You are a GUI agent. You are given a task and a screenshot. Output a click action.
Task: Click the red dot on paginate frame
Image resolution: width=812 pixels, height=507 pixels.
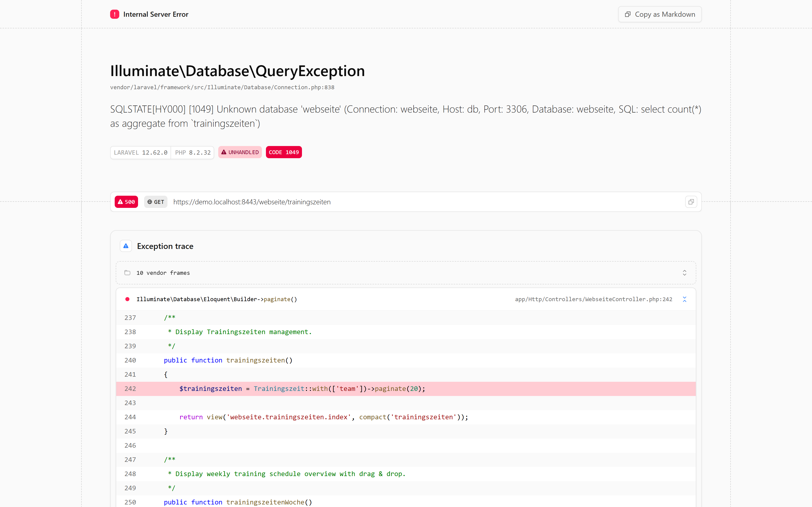coord(127,299)
